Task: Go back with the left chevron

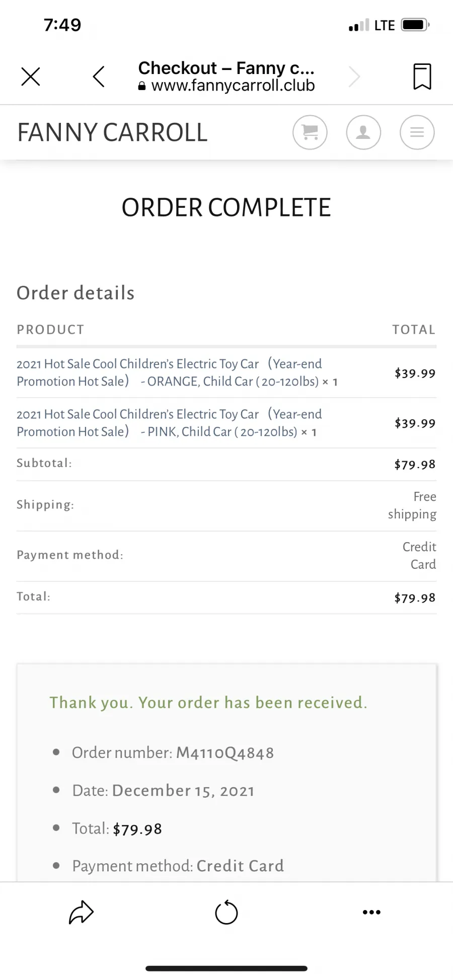Action: click(99, 77)
